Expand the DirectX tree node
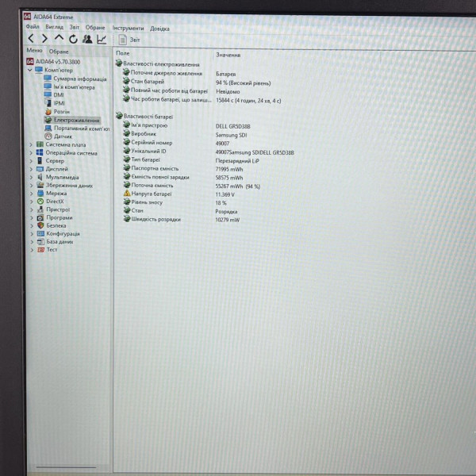The width and height of the screenshot is (476, 476). point(32,202)
